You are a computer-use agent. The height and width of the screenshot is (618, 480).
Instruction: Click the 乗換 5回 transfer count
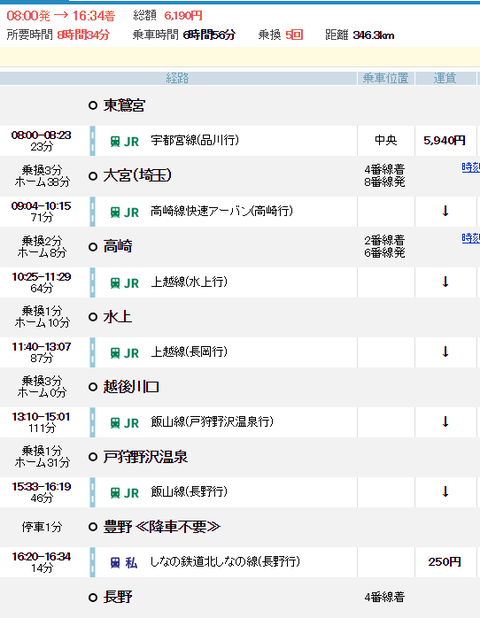point(281,35)
